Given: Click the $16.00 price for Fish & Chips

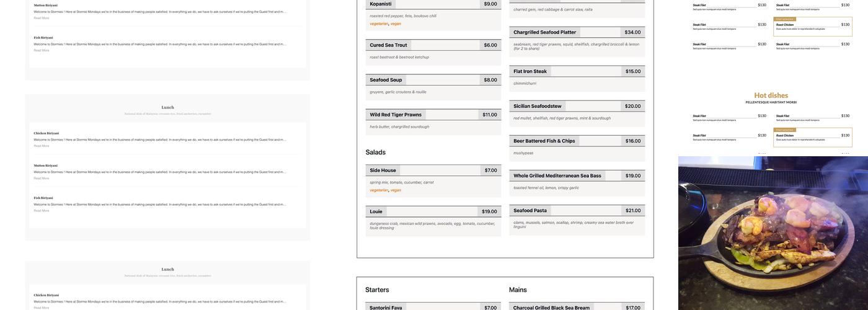Looking at the screenshot, I should click(x=633, y=141).
